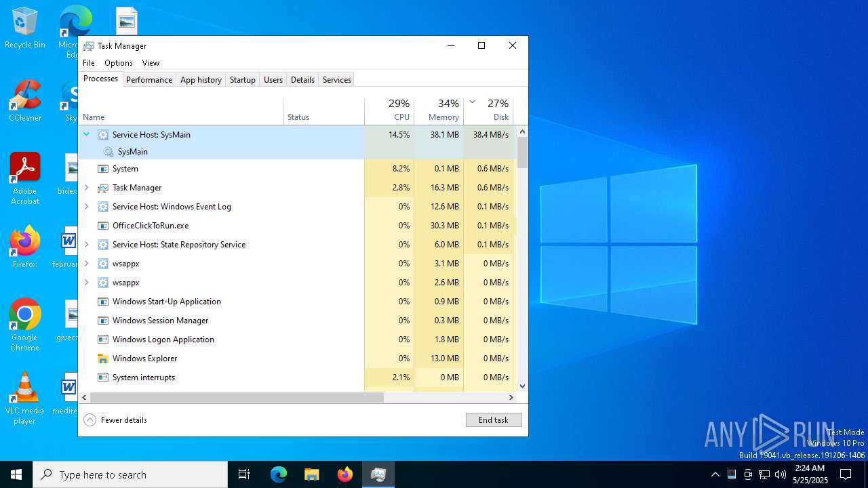Click the 30.3 MB memory value
This screenshot has height=488, width=868.
point(445,226)
